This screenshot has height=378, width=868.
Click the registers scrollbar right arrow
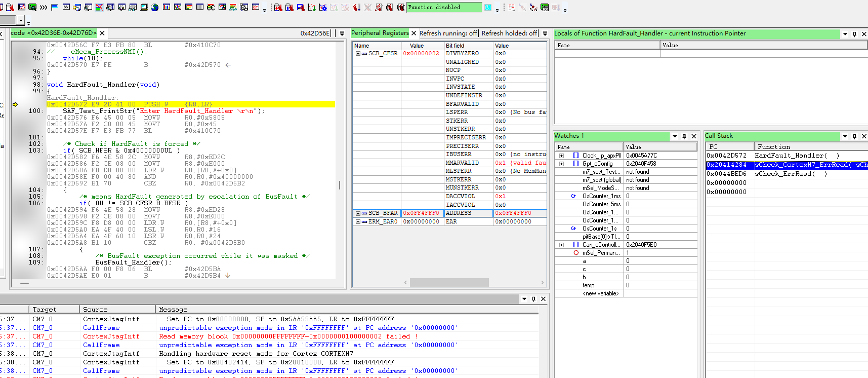542,282
